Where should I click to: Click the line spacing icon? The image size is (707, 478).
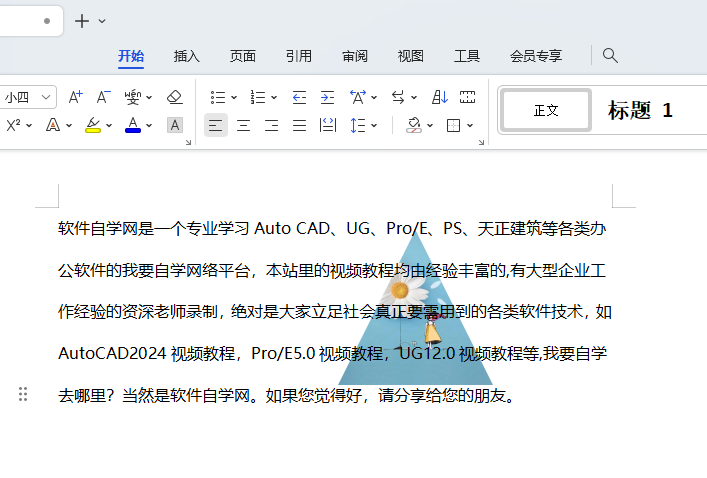[358, 125]
